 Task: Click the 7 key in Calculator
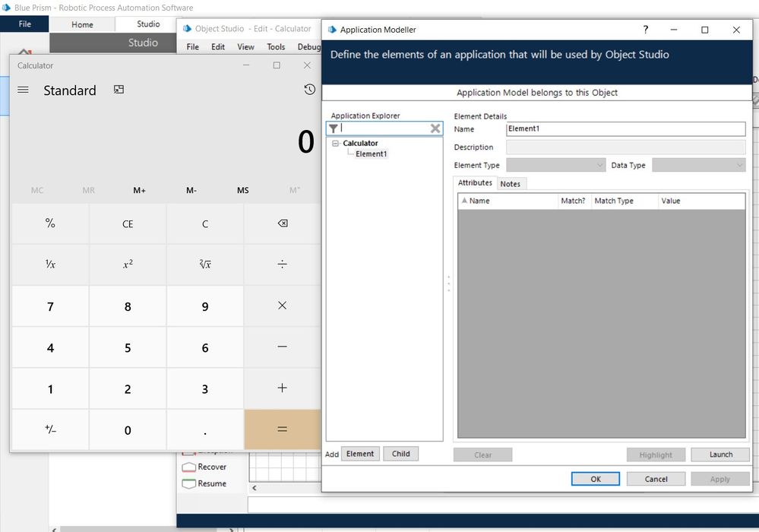click(50, 306)
